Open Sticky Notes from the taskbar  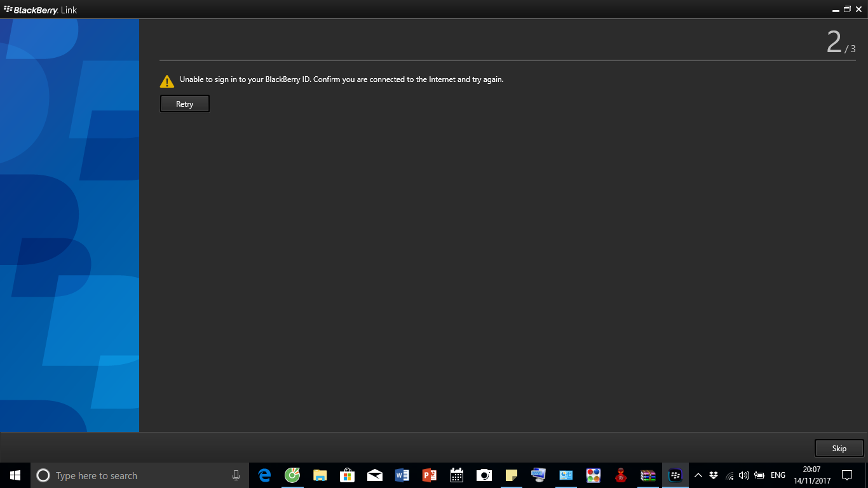(512, 475)
